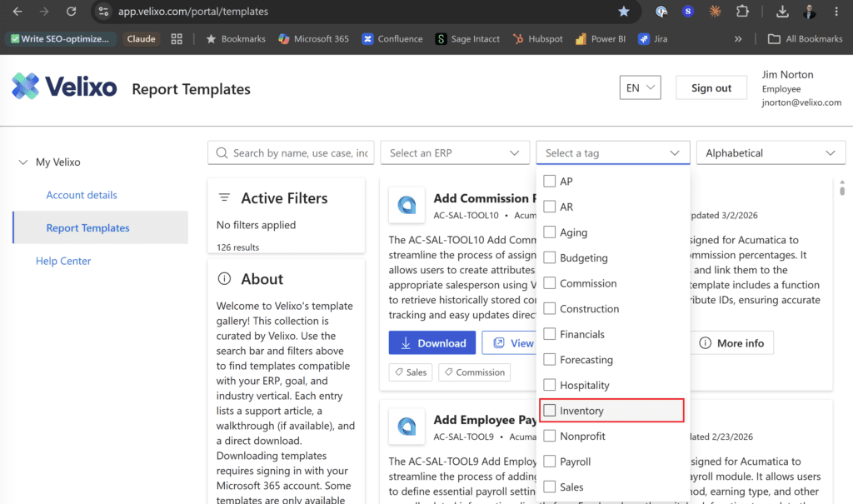This screenshot has width=853, height=504.
Task: Open the All Bookmarks folder
Action: pyautogui.click(x=806, y=39)
